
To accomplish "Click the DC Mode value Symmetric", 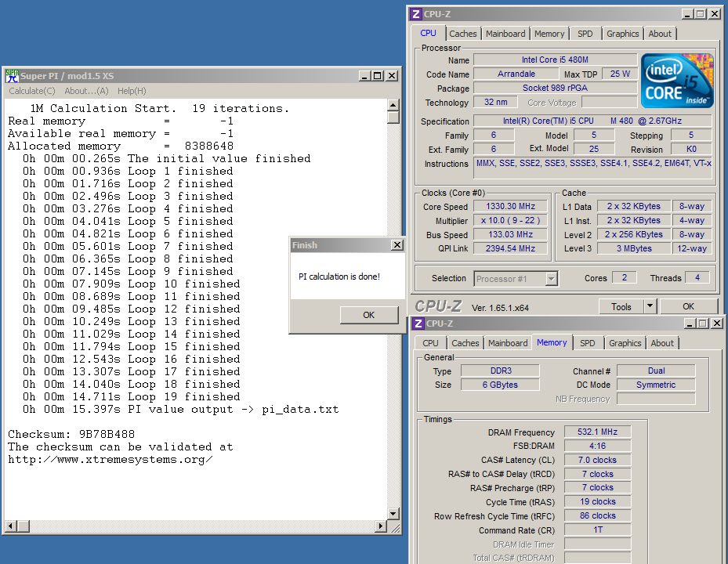I will [656, 385].
